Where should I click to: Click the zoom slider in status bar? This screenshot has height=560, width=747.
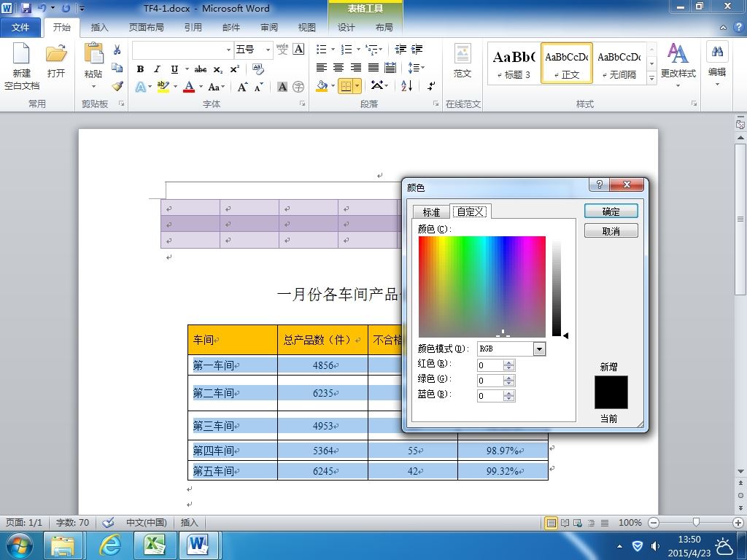tap(696, 523)
